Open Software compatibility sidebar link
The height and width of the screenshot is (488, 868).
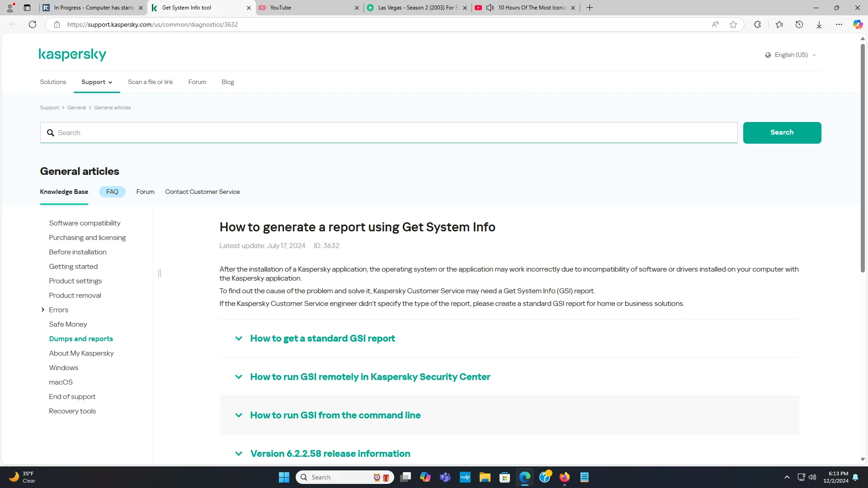click(x=85, y=223)
